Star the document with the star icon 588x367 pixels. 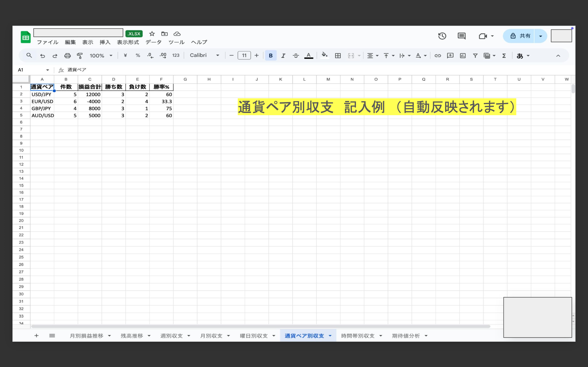(x=152, y=34)
